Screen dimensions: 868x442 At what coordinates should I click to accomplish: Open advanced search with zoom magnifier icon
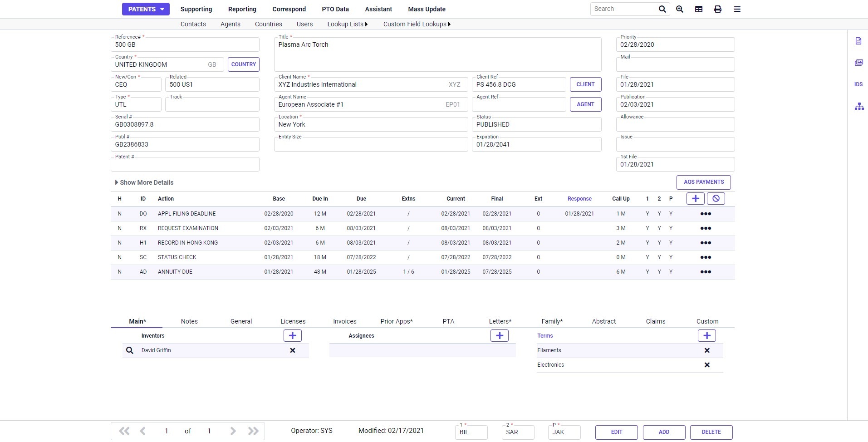click(x=680, y=9)
